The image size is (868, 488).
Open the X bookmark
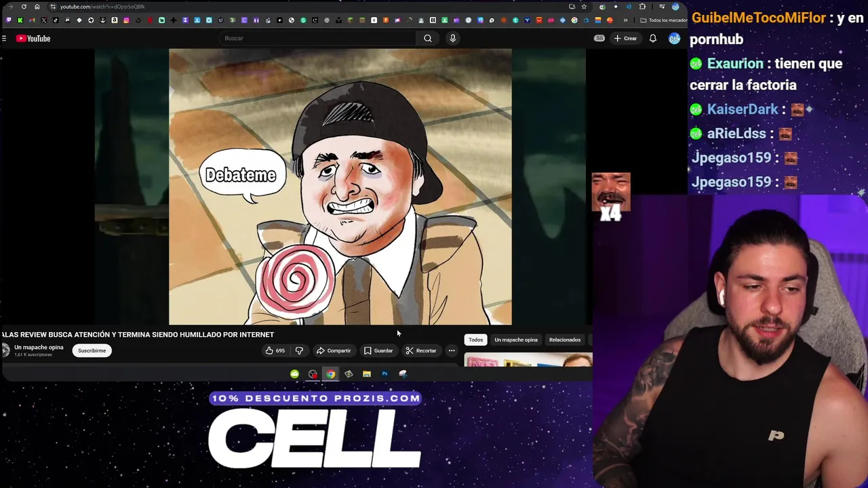tap(43, 20)
